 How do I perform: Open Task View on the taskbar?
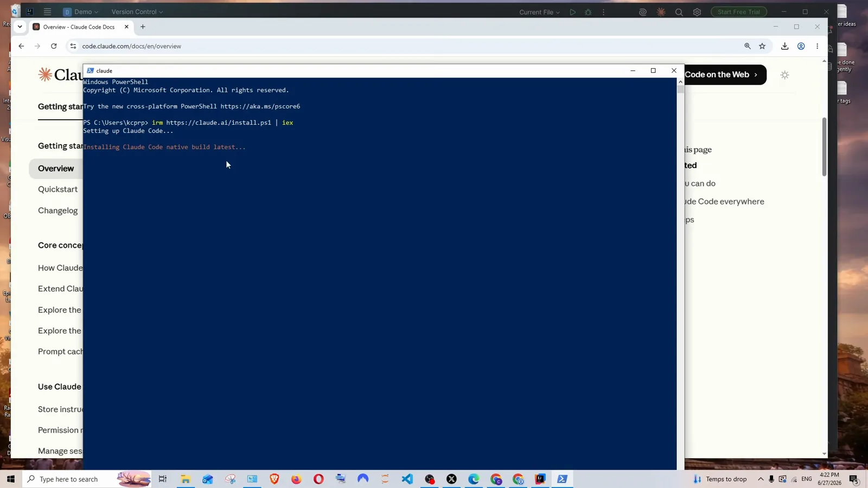point(162,479)
